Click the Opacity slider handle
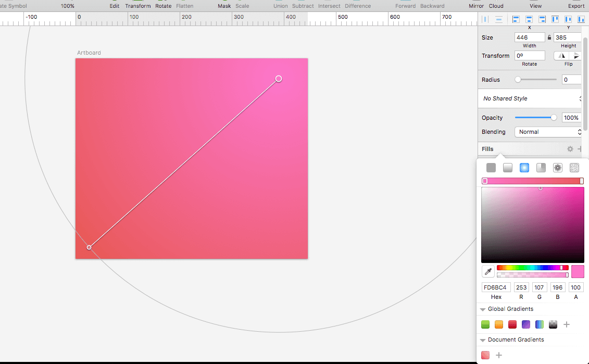The height and width of the screenshot is (364, 589). pyautogui.click(x=553, y=118)
